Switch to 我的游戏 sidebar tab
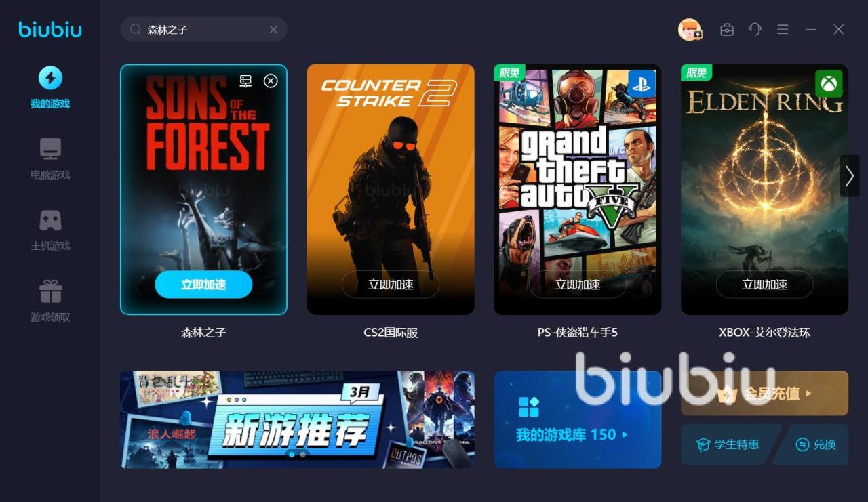The height and width of the screenshot is (502, 868). [x=50, y=87]
